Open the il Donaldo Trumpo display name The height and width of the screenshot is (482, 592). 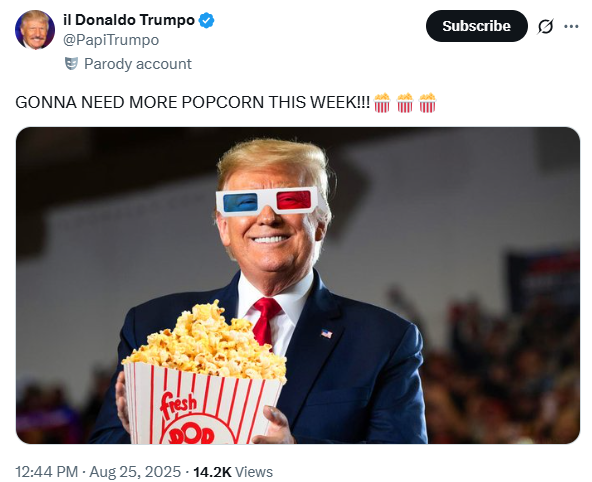tap(129, 20)
